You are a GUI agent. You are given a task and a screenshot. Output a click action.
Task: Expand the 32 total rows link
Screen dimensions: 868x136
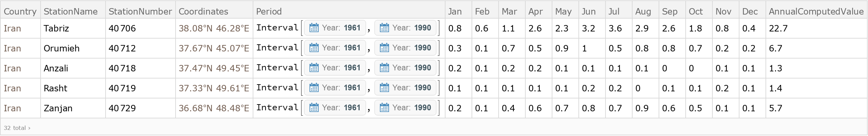pos(17,128)
